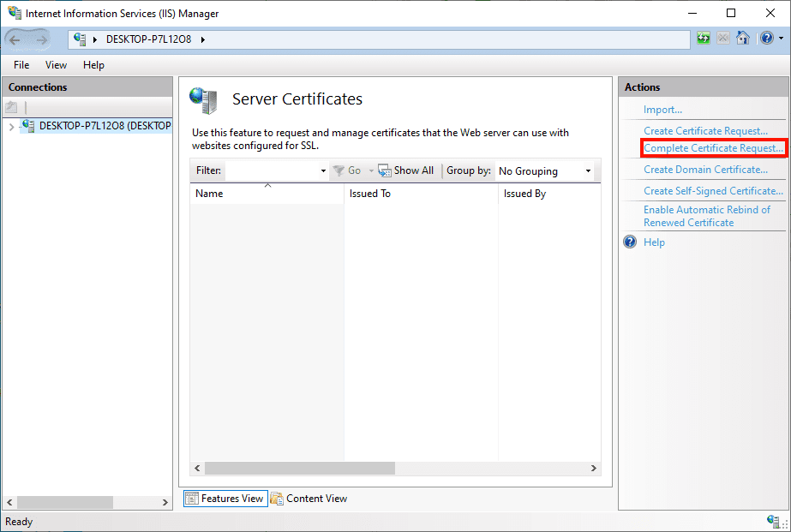
Task: Open the View menu
Action: tap(56, 65)
